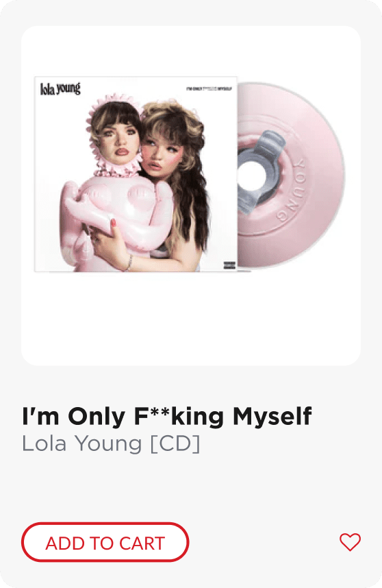Click the blank white area below the album image
This screenshot has width=382, height=588.
pyautogui.click(x=191, y=319)
